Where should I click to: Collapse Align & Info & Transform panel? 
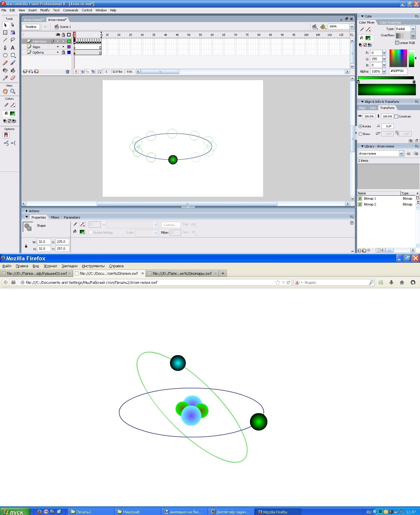363,102
